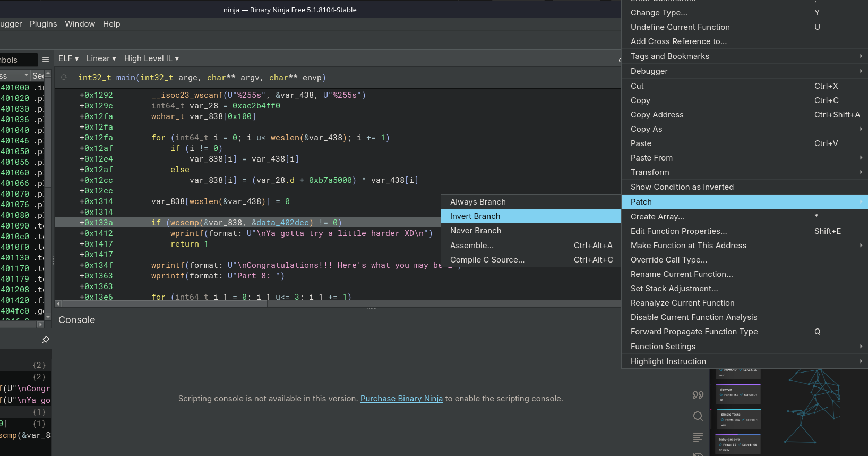Click the pin icon in cross references panel
Image resolution: width=868 pixels, height=456 pixels.
[46, 340]
